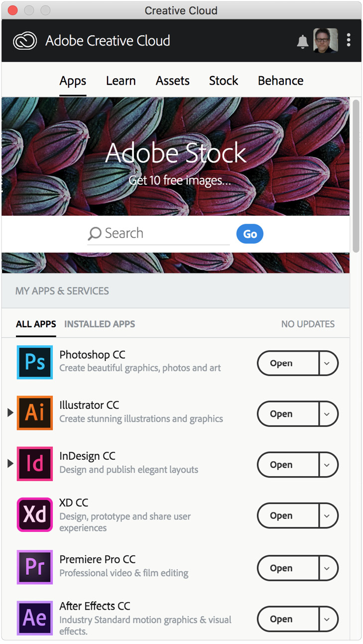Click the NO UPDATES label

tap(308, 324)
